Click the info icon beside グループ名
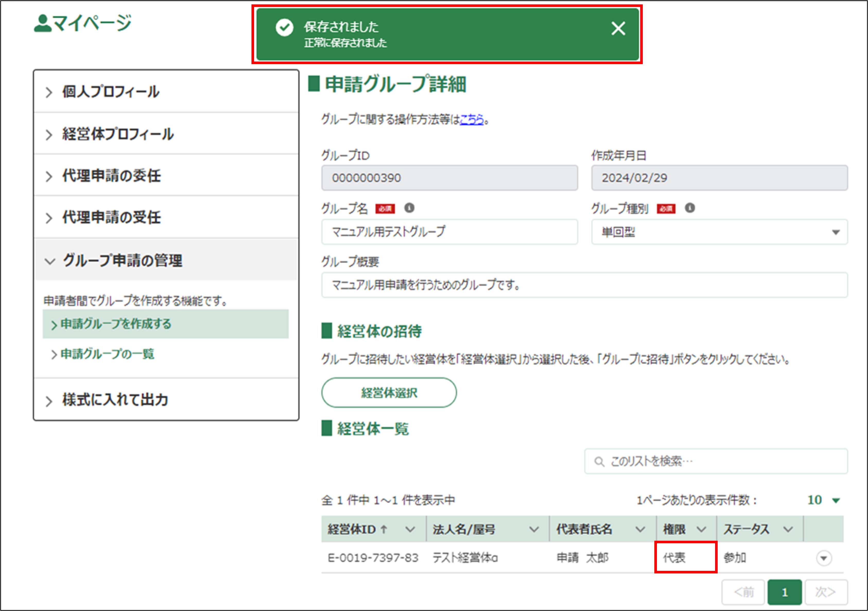This screenshot has height=611, width=868. click(409, 208)
